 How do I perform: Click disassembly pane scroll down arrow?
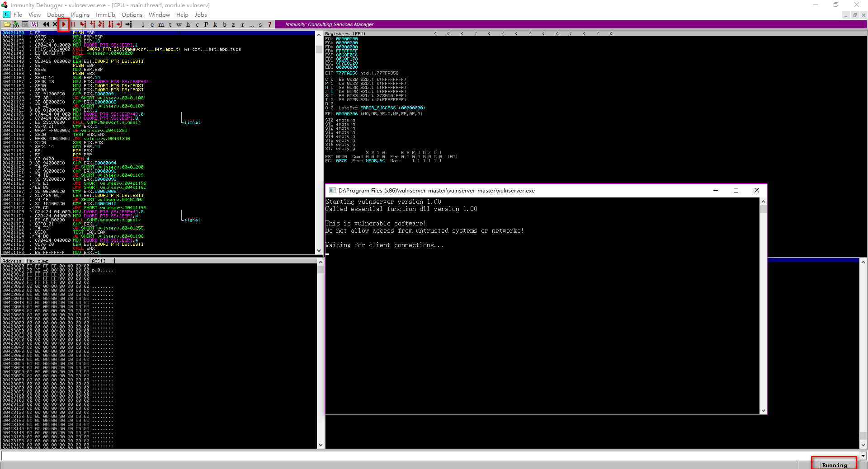pyautogui.click(x=319, y=251)
